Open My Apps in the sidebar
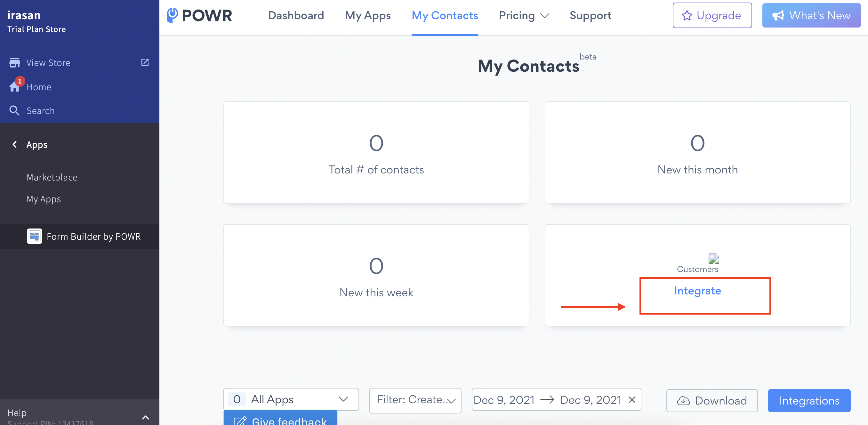 click(x=44, y=199)
